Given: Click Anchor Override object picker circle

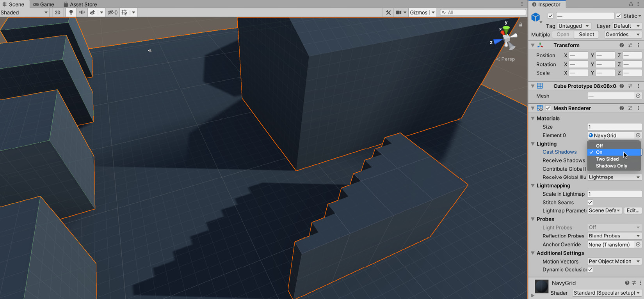Looking at the screenshot, I should [638, 244].
